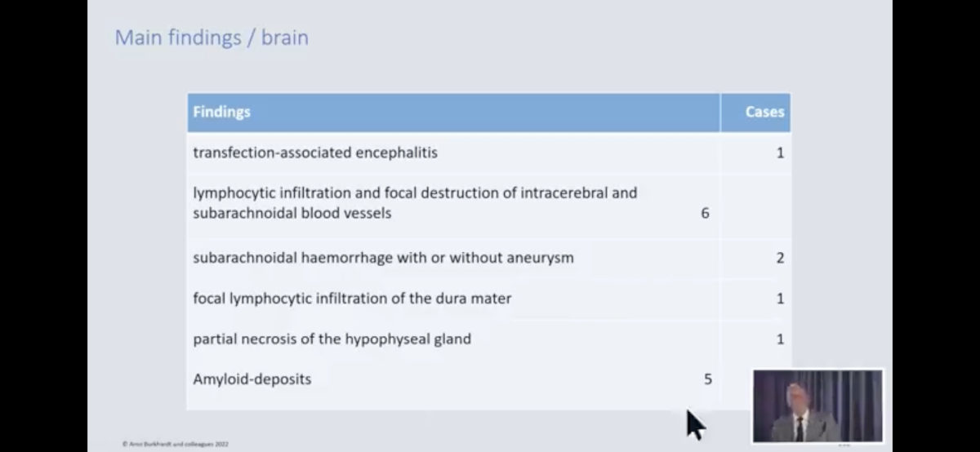Image resolution: width=980 pixels, height=452 pixels.
Task: Click the speaker video thumbnail
Action: (x=817, y=405)
